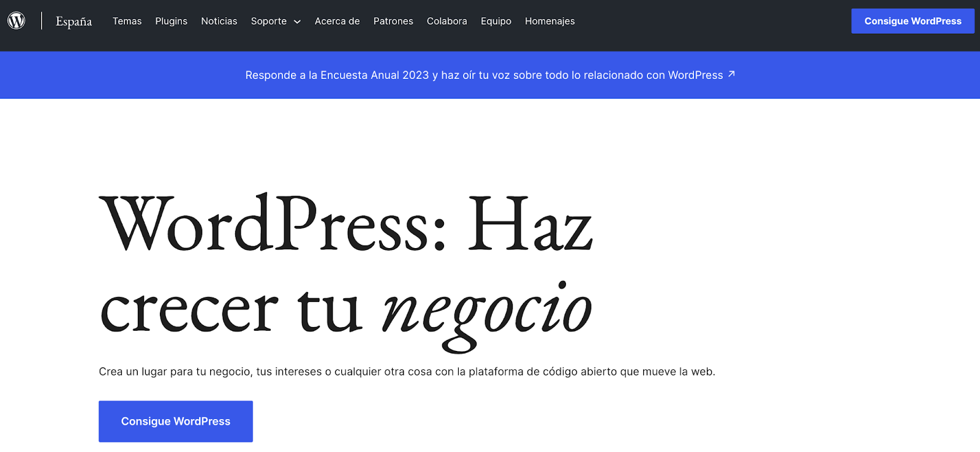Image resolution: width=980 pixels, height=452 pixels.
Task: Open the Temas menu item
Action: tap(127, 21)
